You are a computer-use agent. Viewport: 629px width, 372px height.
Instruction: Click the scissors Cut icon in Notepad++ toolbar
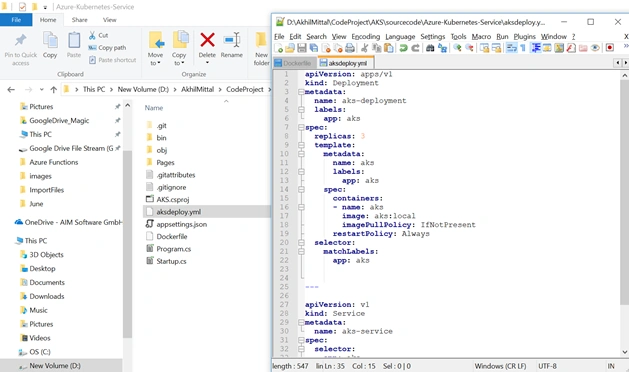coord(364,48)
